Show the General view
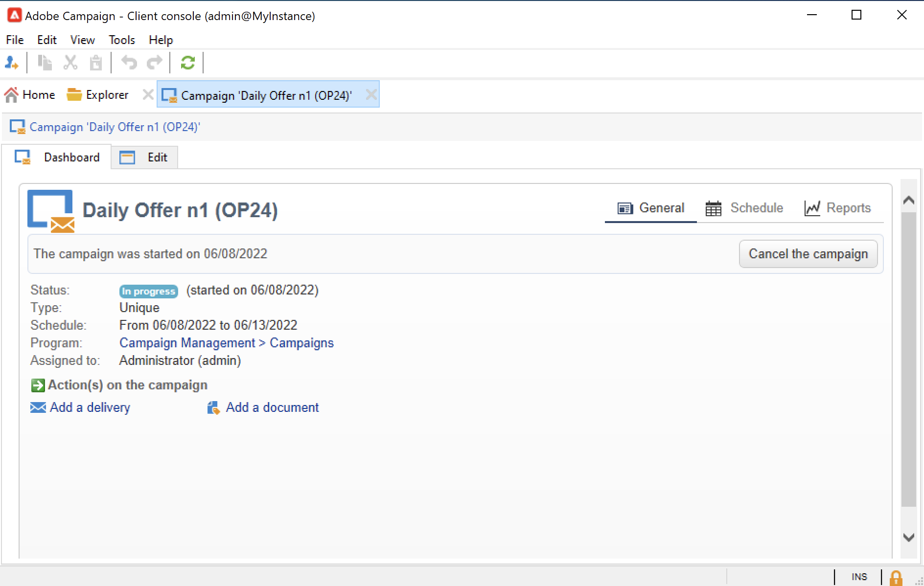Image resolution: width=924 pixels, height=586 pixels. point(651,208)
